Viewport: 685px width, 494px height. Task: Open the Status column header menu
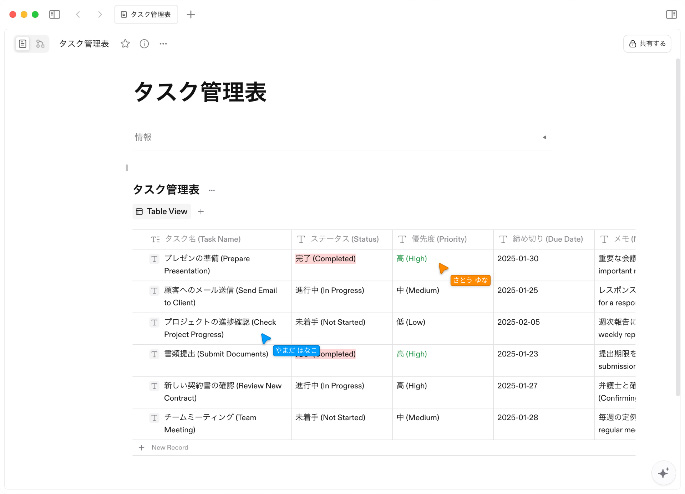[x=342, y=239]
